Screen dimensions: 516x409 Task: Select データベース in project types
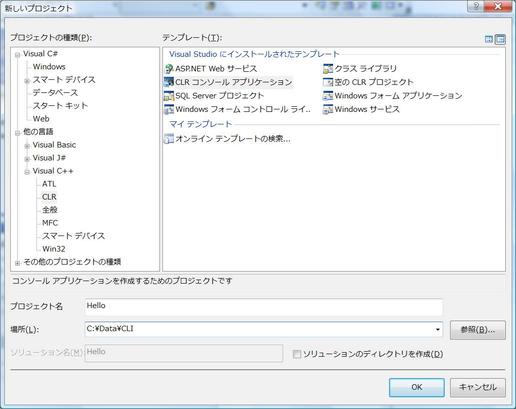tap(55, 93)
